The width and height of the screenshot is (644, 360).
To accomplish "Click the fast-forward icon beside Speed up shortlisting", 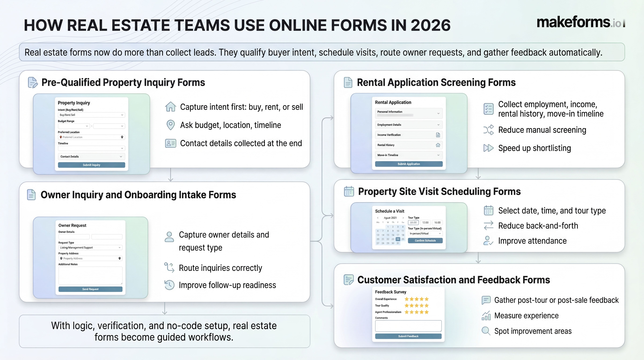I will tap(488, 148).
